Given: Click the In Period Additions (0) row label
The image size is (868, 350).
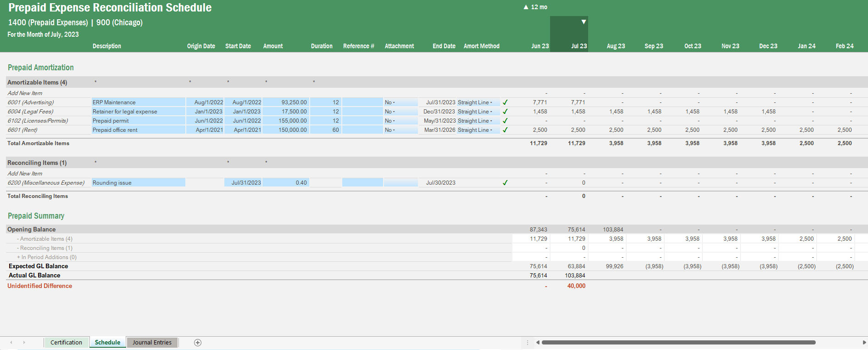Looking at the screenshot, I should [47, 257].
